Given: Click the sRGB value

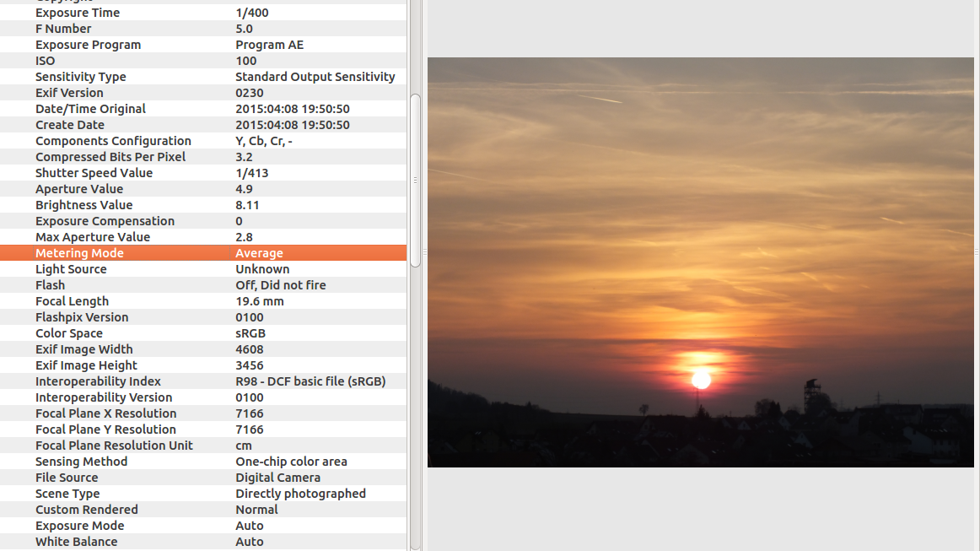Looking at the screenshot, I should coord(250,333).
